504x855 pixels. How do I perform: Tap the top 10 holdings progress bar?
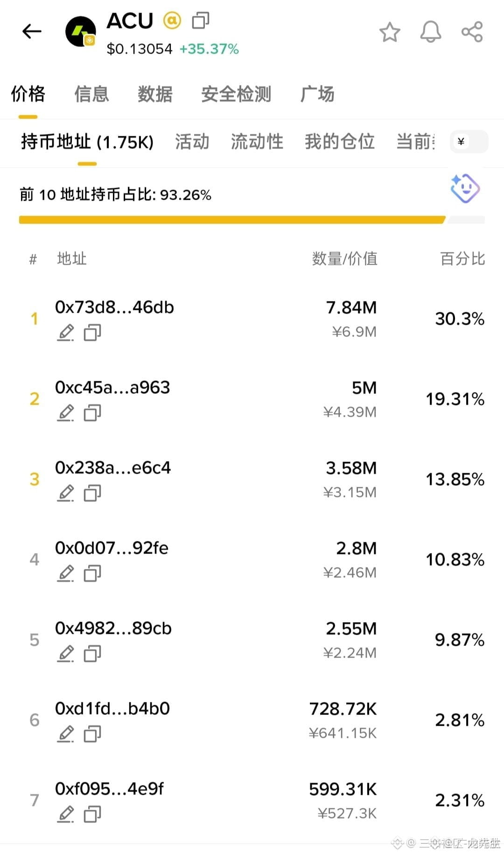click(x=252, y=220)
